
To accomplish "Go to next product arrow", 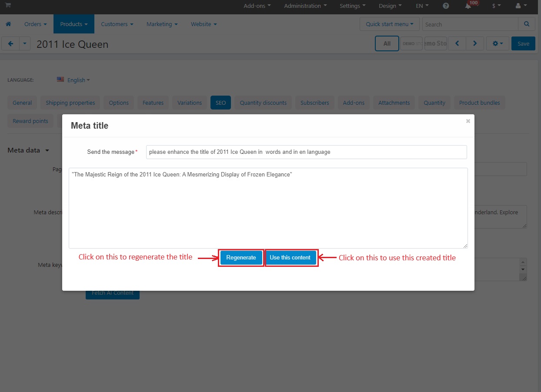I will 474,43.
